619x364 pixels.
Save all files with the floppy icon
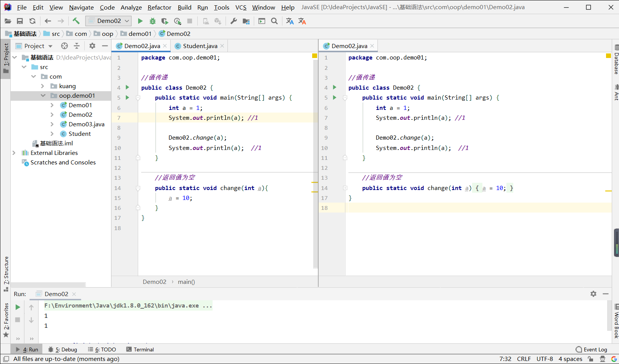pos(20,21)
